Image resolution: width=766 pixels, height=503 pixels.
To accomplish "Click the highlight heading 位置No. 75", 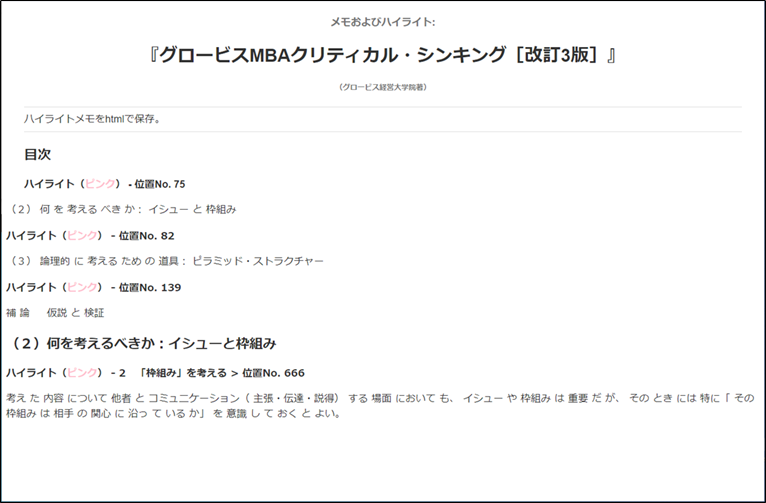I will 105,184.
